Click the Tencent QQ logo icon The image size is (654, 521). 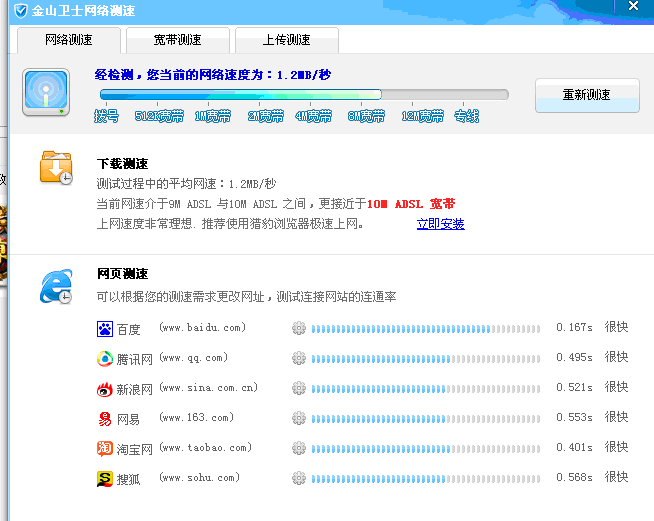pyautogui.click(x=105, y=359)
